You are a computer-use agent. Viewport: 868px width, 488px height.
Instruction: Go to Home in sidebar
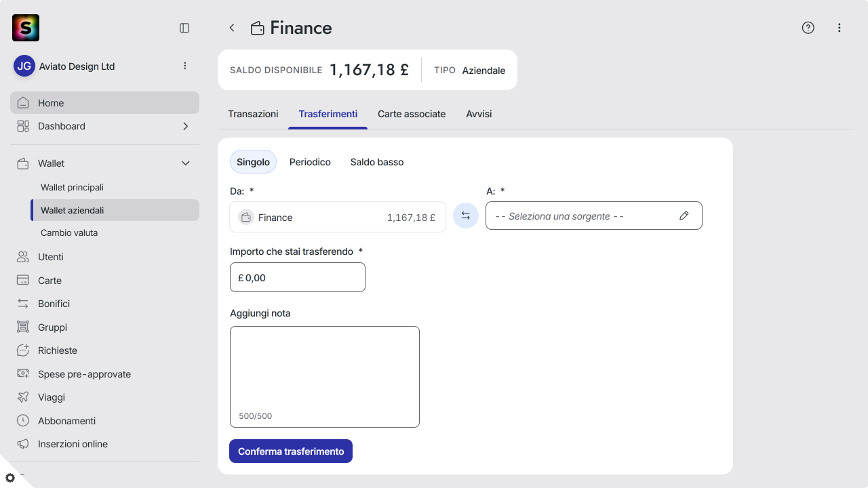coord(104,102)
